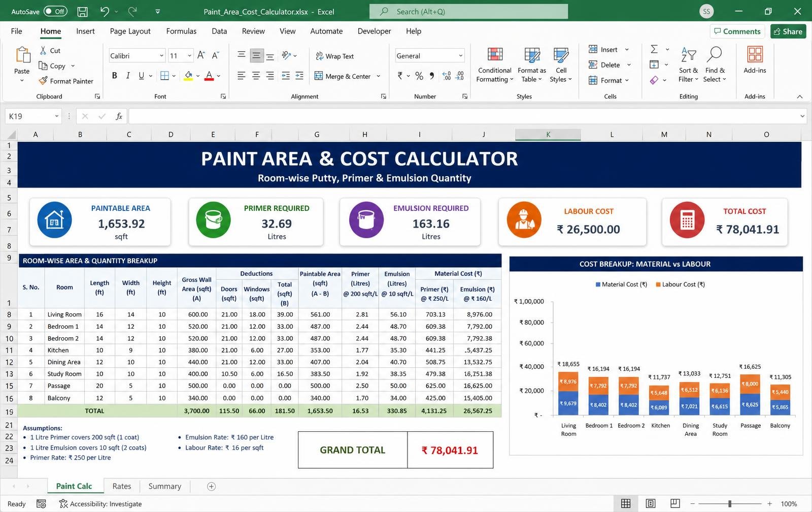Screen dimensions: 812x512
Task: Open the Conditional Formatting dropdown
Action: (495, 65)
